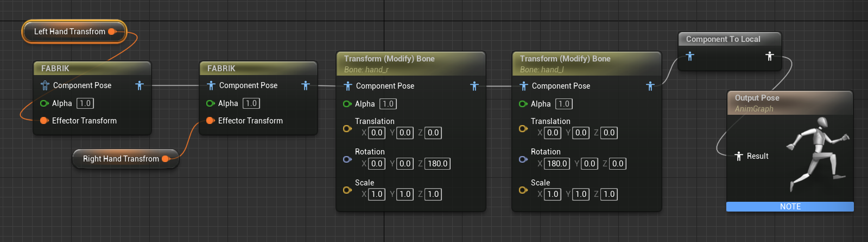The height and width of the screenshot is (242, 868).
Task: Edit hand_l Rotation Y field
Action: (590, 164)
